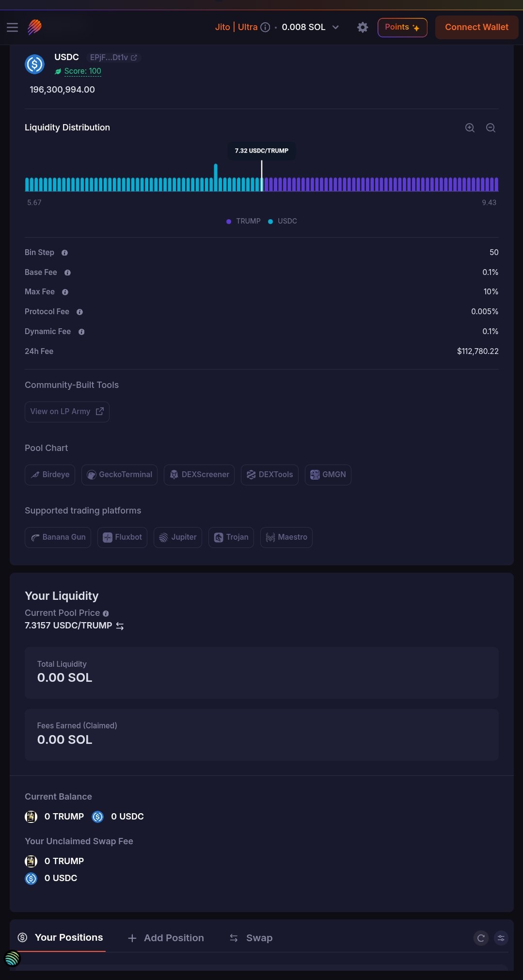
Task: Toggle the TRUMP legend series
Action: click(x=243, y=221)
